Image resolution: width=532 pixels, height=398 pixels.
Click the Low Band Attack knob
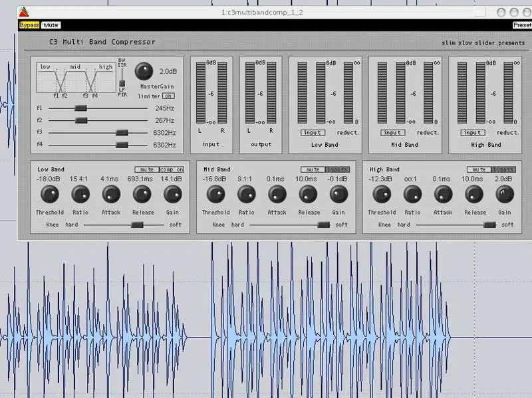pos(111,194)
